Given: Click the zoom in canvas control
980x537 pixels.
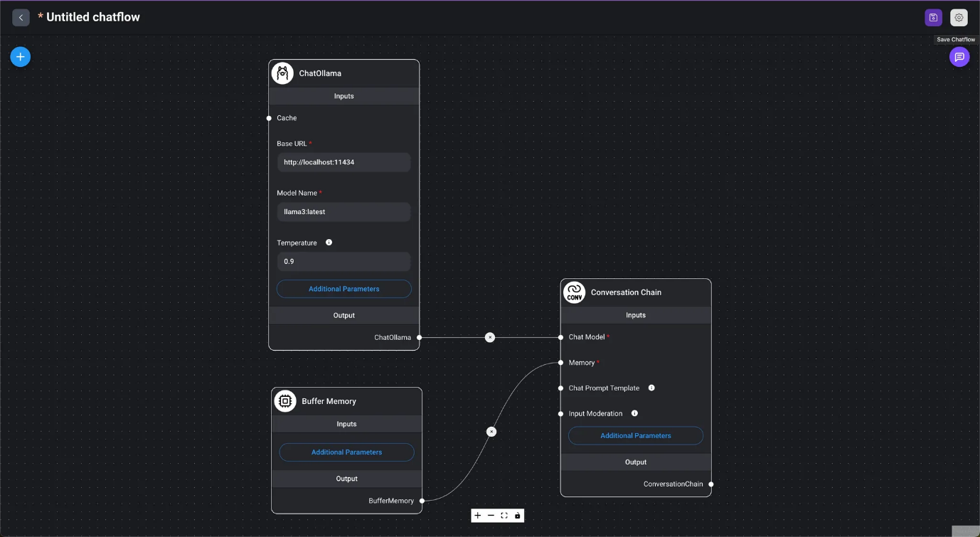Looking at the screenshot, I should click(478, 516).
